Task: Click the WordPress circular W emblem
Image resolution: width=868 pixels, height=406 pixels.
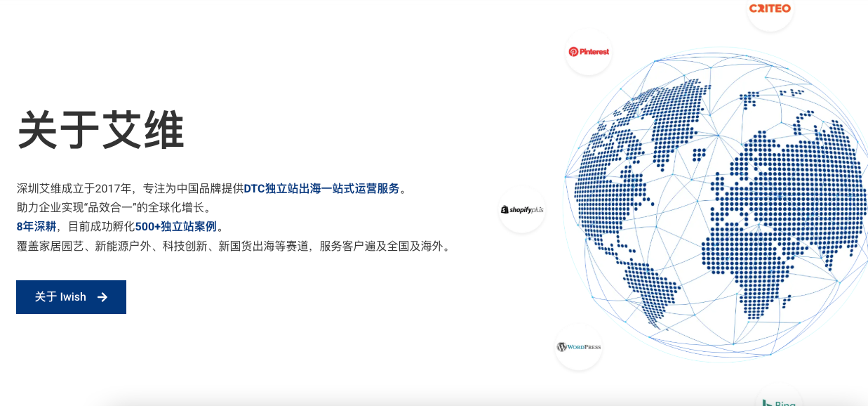Action: 562,346
